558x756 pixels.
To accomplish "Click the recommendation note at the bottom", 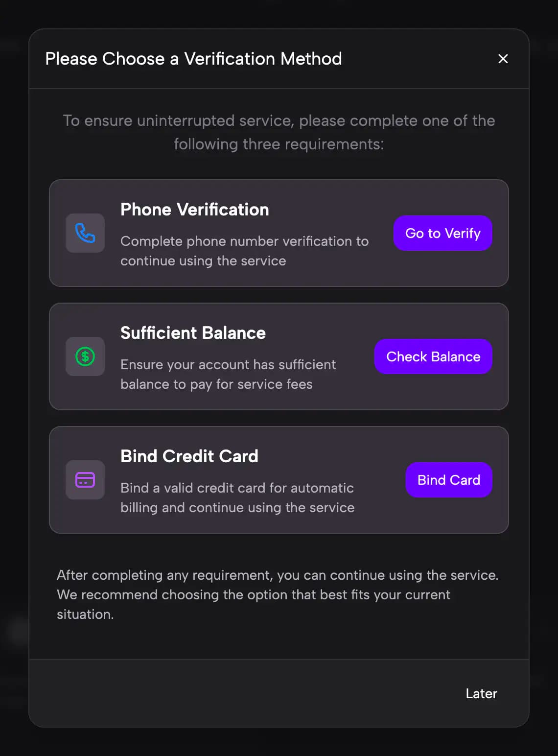I will point(277,594).
